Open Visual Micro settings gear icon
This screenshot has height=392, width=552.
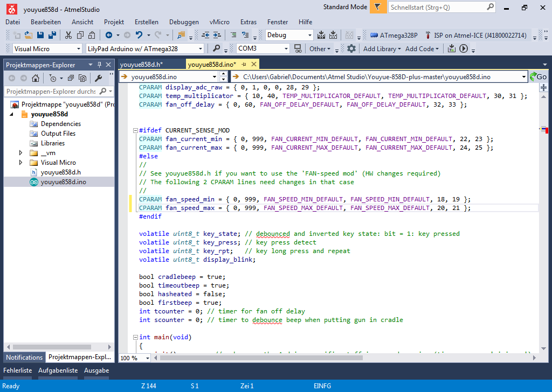tap(351, 48)
